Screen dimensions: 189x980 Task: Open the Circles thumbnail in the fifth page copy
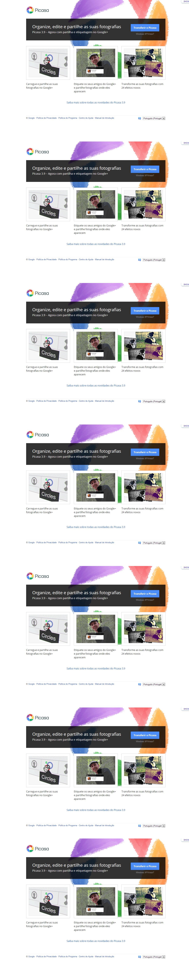[48, 629]
